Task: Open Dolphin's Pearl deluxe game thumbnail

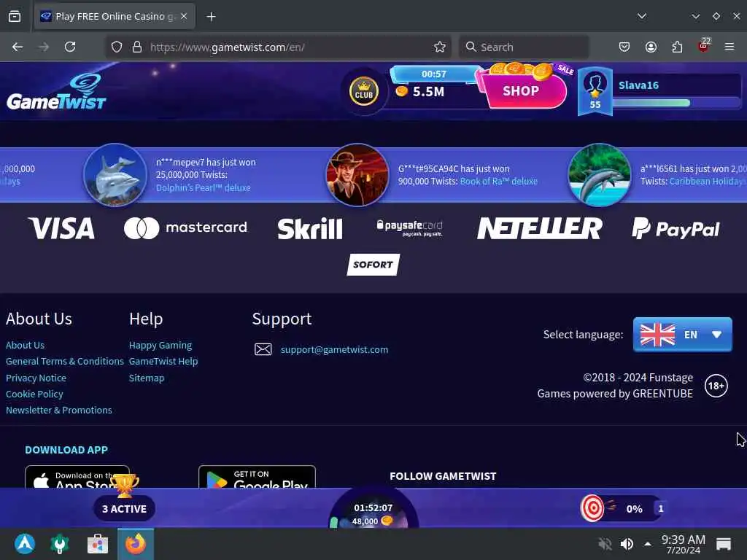Action: [115, 174]
